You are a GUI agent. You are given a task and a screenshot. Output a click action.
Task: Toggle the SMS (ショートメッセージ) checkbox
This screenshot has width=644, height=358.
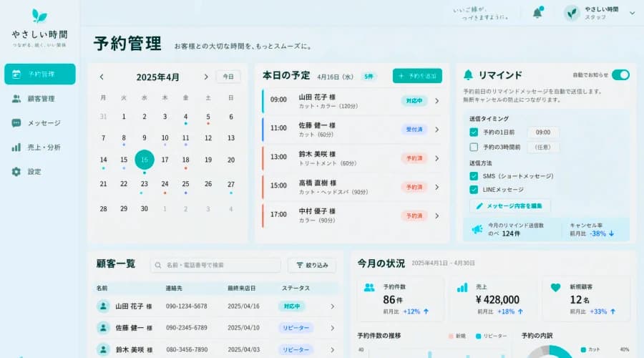[474, 176]
